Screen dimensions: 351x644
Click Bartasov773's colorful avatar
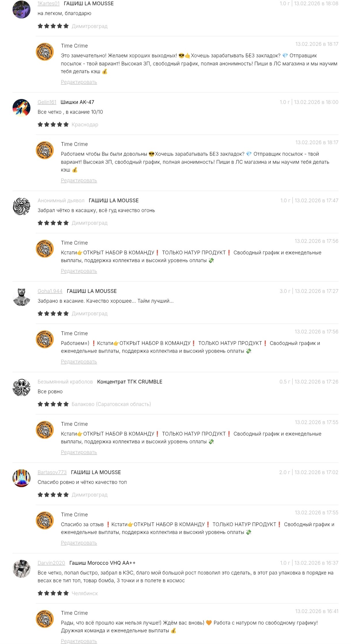coord(22,478)
